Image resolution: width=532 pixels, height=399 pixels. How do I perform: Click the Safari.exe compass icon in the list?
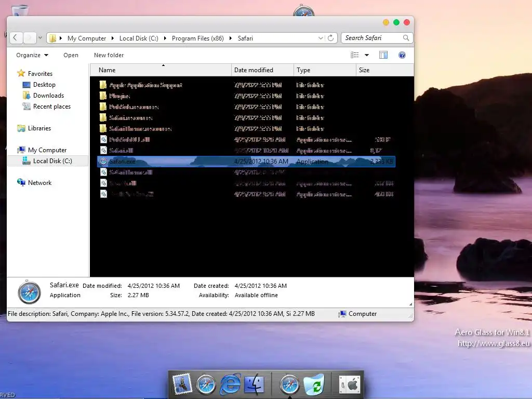click(x=103, y=162)
